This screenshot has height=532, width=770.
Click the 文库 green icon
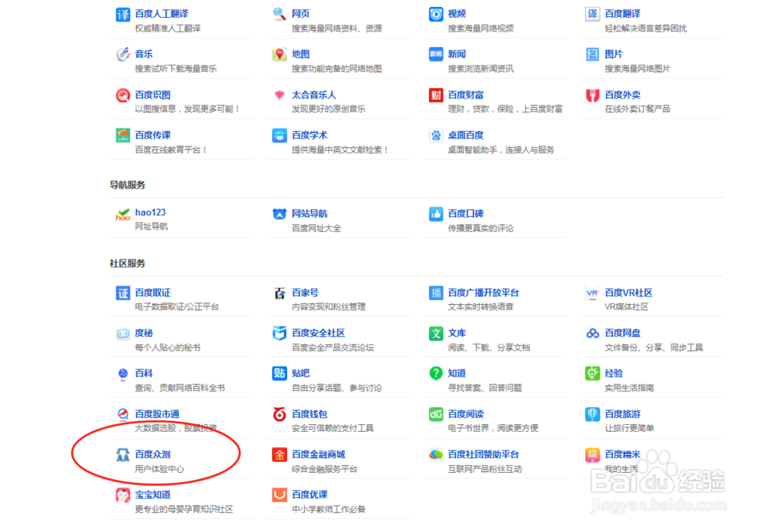pos(436,333)
